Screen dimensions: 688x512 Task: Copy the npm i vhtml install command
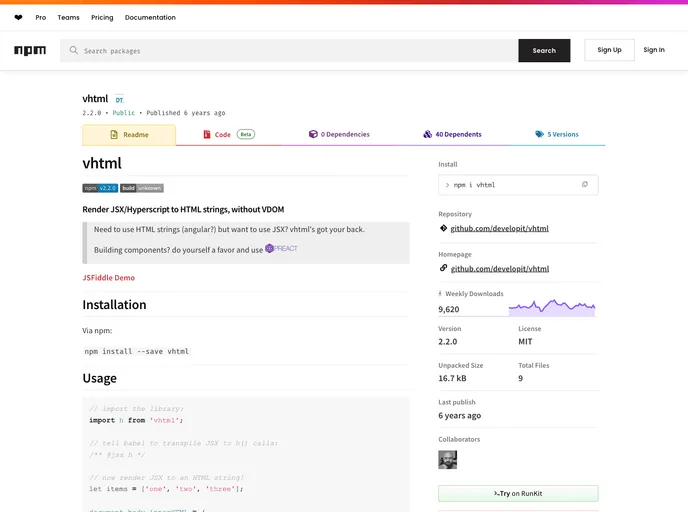pos(585,184)
